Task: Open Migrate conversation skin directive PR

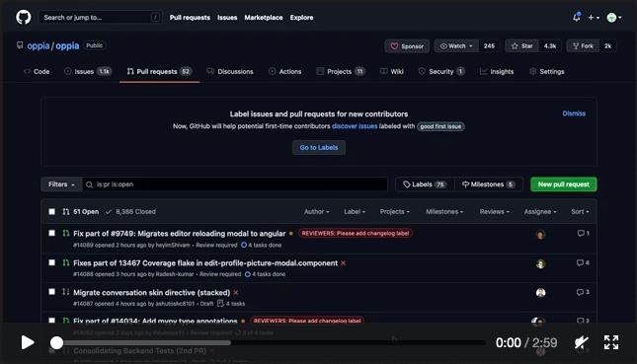Action: [151, 293]
